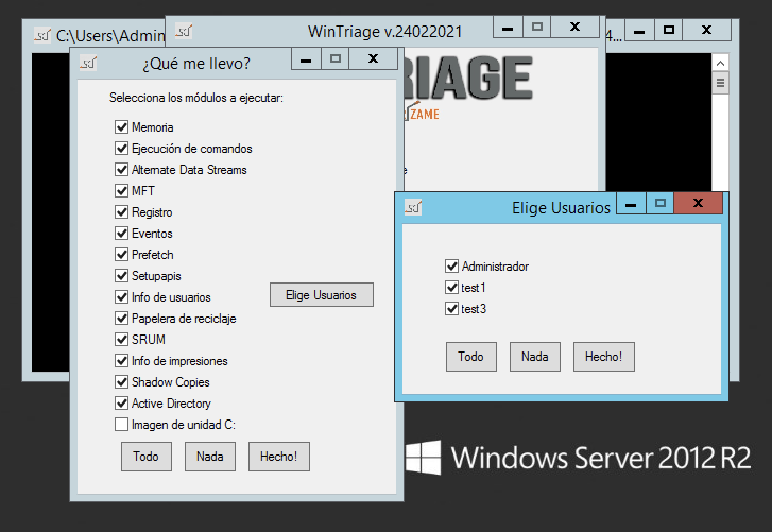This screenshot has height=532, width=772.
Task: Deselect the test3 user checkbox
Action: coord(452,308)
